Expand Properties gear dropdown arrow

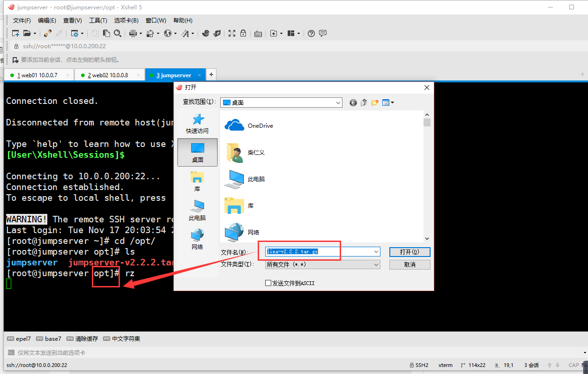(82, 33)
